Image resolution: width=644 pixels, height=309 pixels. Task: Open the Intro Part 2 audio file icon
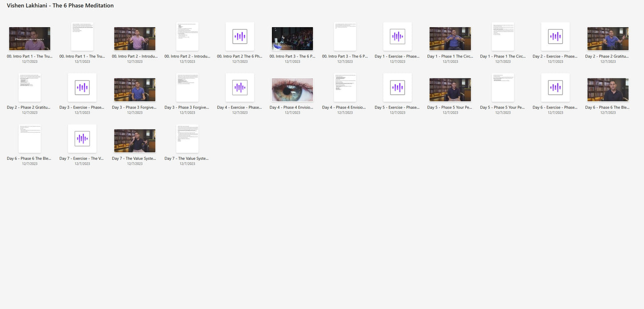coord(240,37)
